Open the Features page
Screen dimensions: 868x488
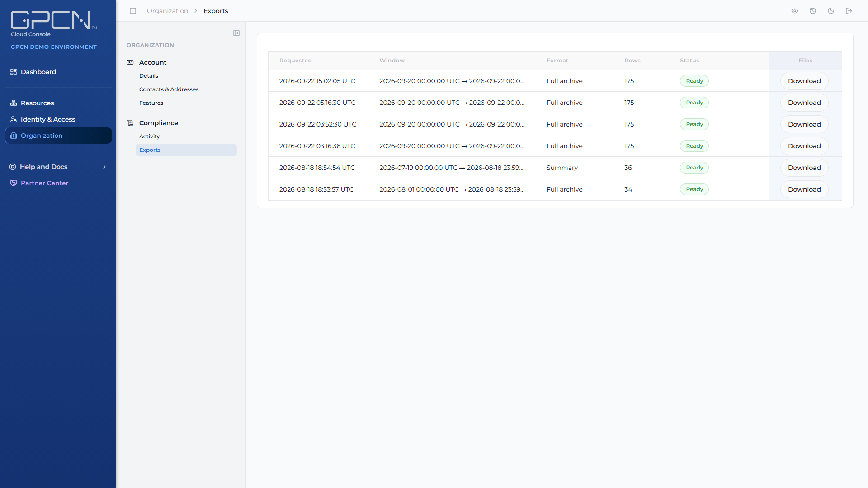click(151, 103)
